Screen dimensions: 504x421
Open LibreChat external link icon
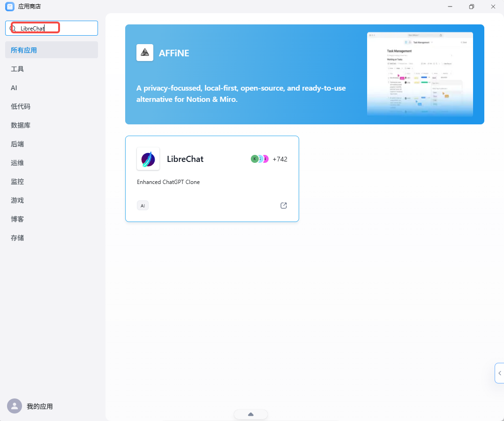pyautogui.click(x=284, y=206)
